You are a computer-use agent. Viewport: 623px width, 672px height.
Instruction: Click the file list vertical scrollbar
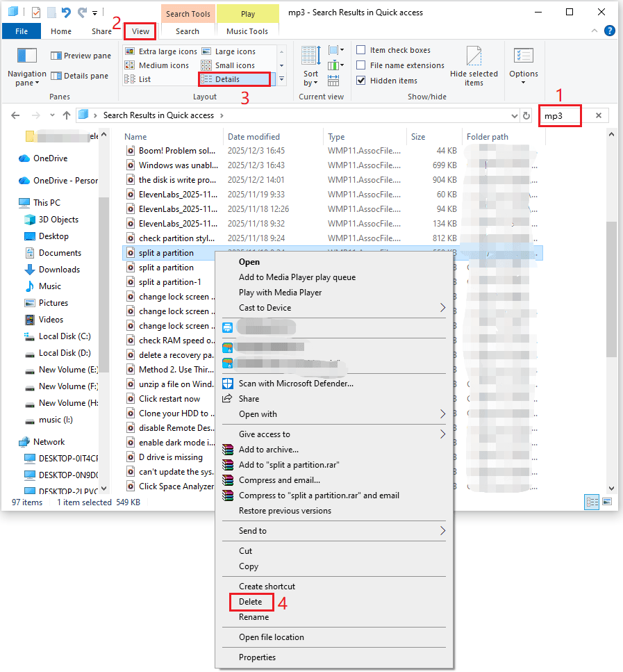coord(611,290)
